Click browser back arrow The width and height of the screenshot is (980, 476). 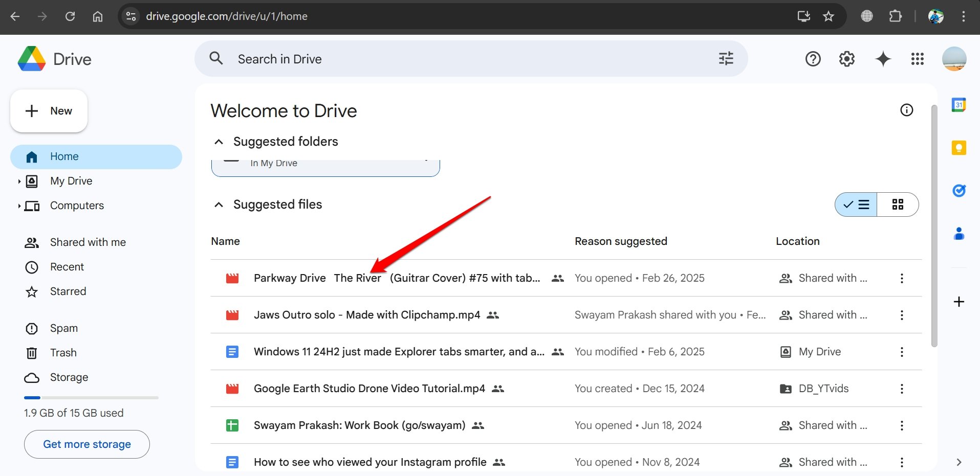[15, 16]
